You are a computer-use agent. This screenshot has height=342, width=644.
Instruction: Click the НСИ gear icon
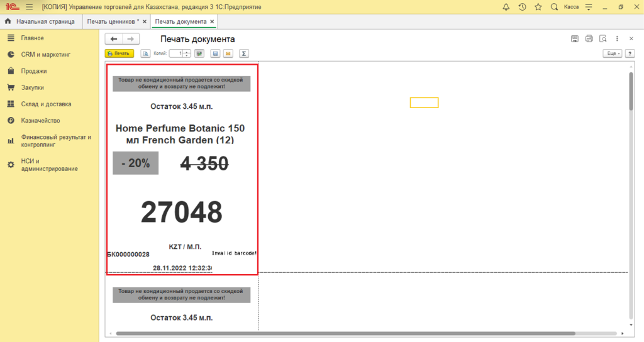pyautogui.click(x=11, y=165)
